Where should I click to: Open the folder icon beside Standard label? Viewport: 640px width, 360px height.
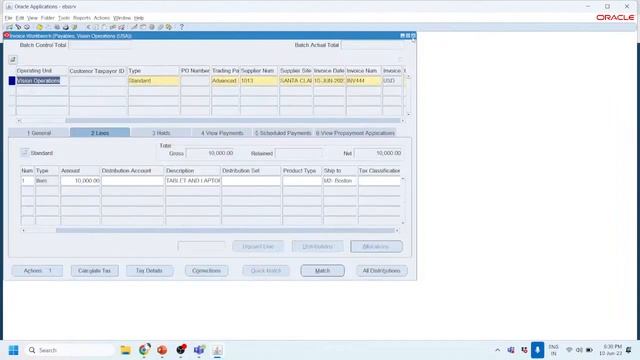click(x=24, y=153)
